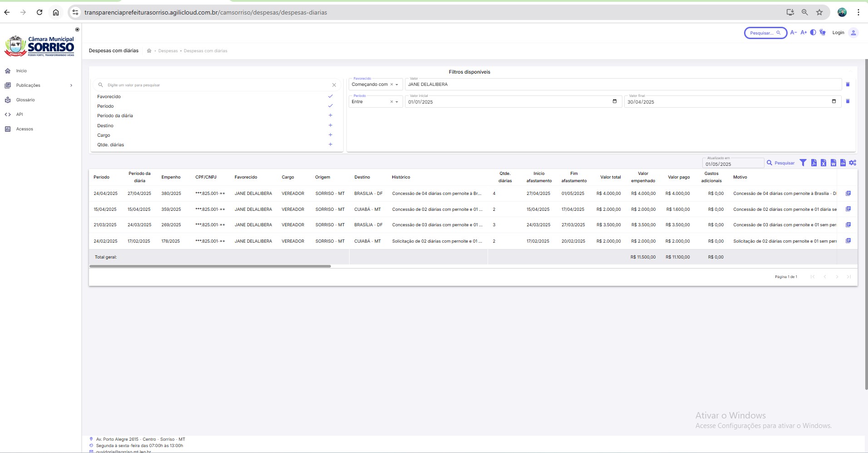
Task: Export the table to Word
Action: click(x=833, y=163)
